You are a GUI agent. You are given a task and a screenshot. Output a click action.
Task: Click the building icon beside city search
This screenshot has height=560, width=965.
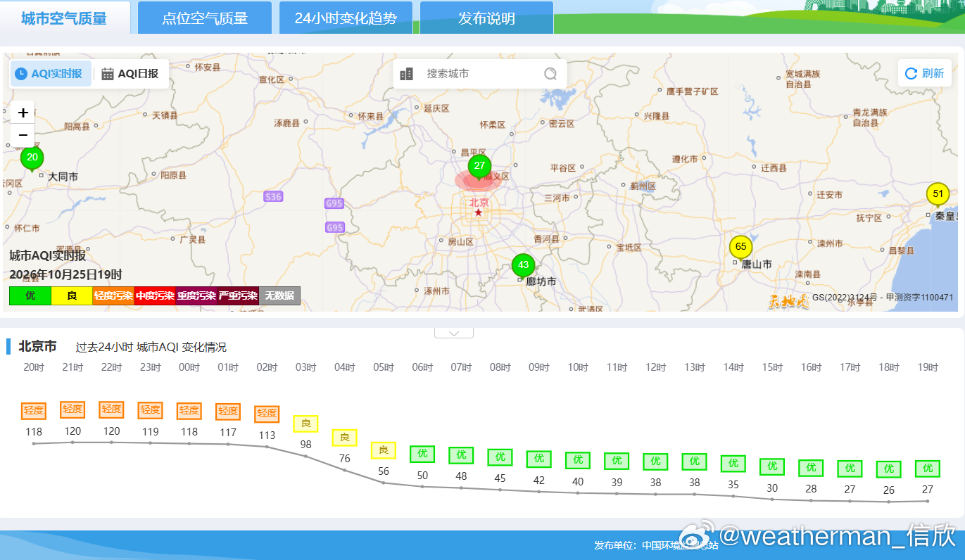tap(406, 74)
